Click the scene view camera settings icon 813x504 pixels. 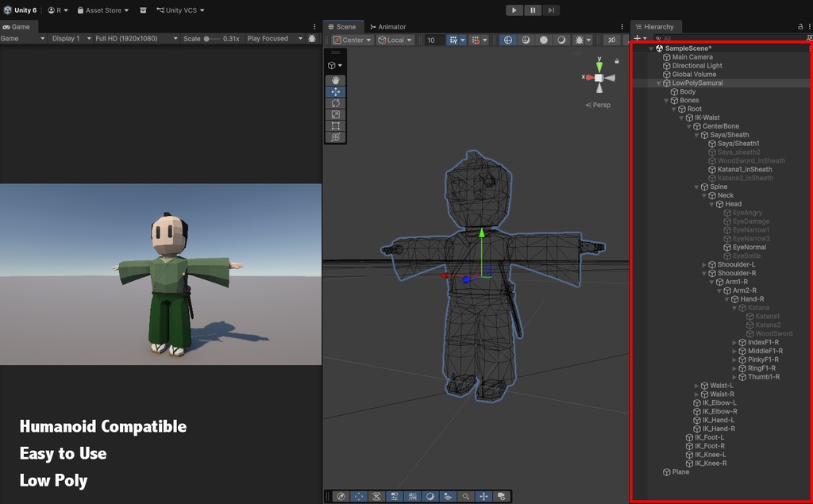500,496
